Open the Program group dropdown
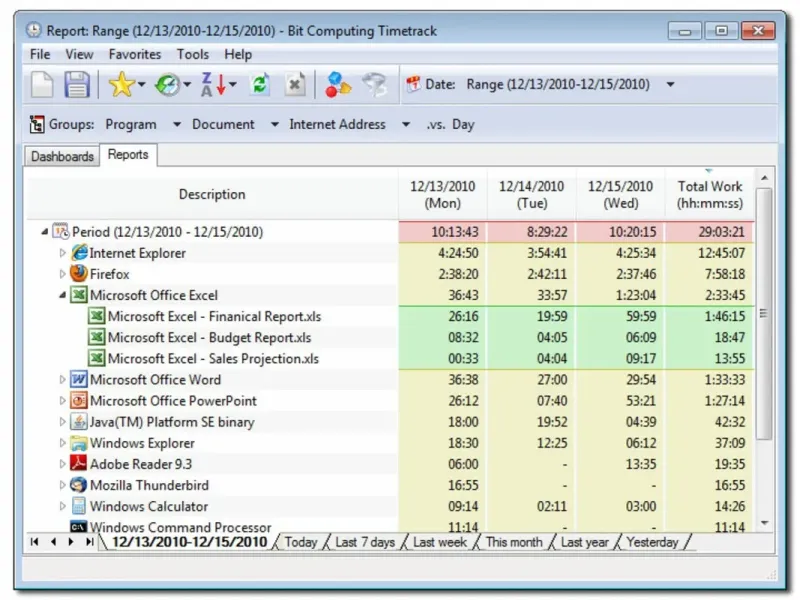The width and height of the screenshot is (800, 600). pos(176,125)
